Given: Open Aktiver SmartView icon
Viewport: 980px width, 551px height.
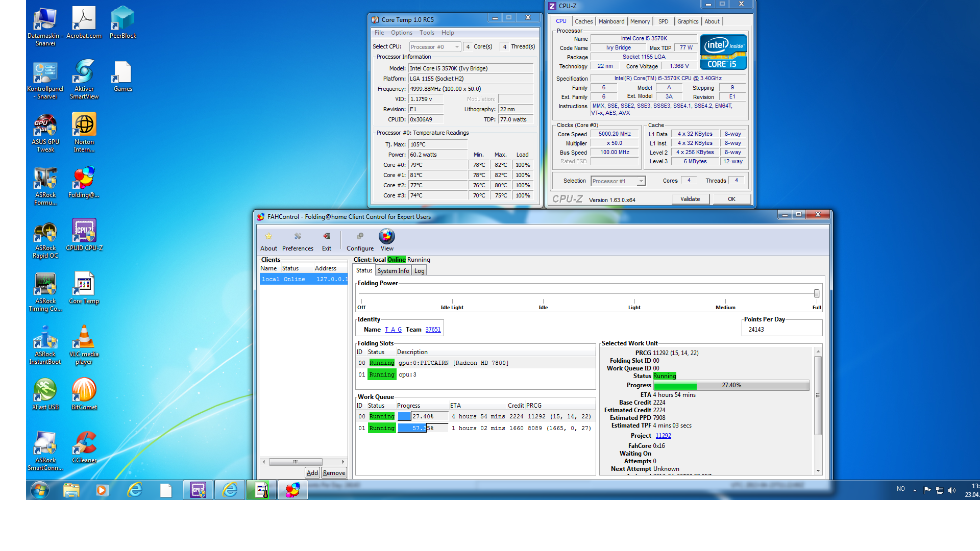Looking at the screenshot, I should pyautogui.click(x=84, y=80).
